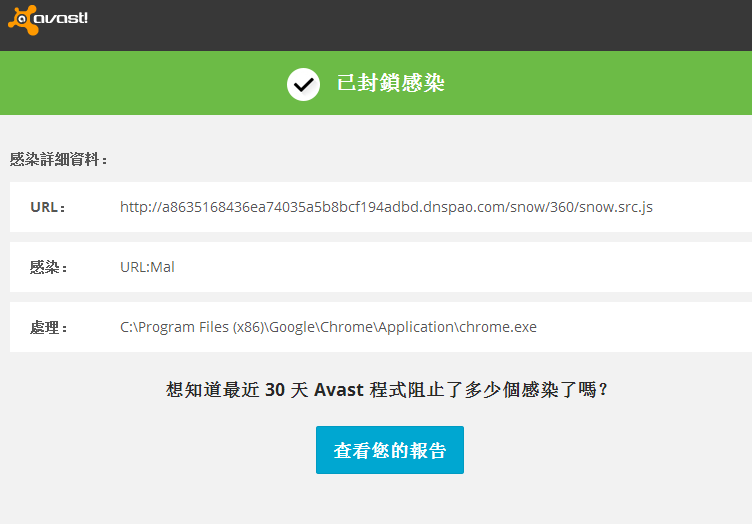Click the 感染詳細資料 section heading
Image resolution: width=752 pixels, height=524 pixels.
coord(58,159)
